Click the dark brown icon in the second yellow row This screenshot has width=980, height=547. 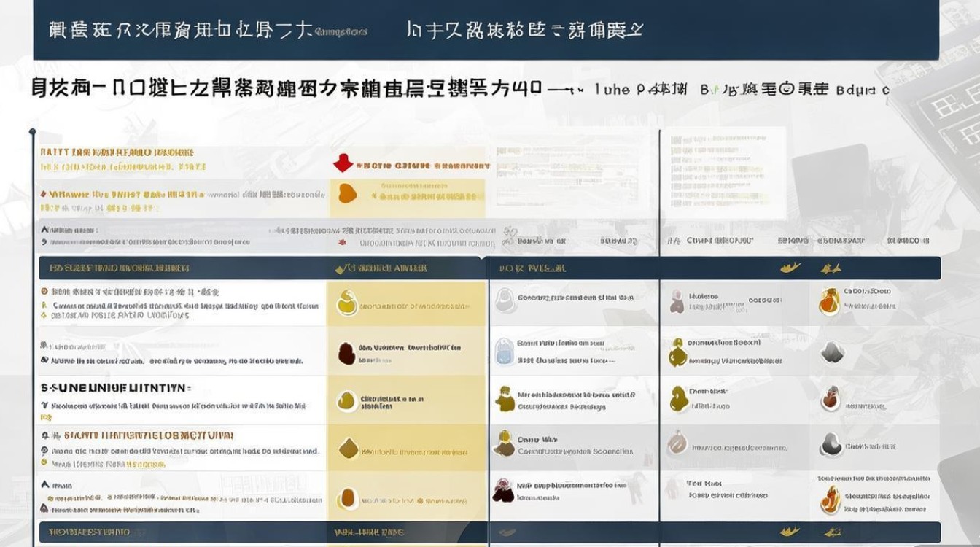click(346, 353)
